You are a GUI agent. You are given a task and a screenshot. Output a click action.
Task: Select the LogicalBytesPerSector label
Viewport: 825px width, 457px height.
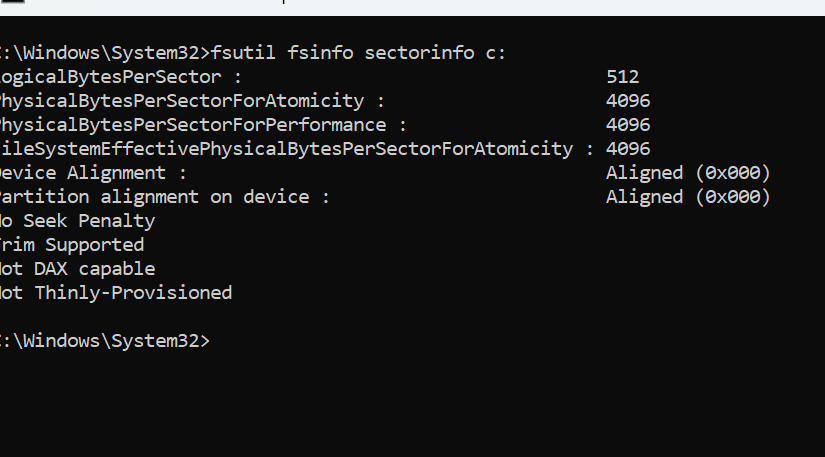pos(112,77)
